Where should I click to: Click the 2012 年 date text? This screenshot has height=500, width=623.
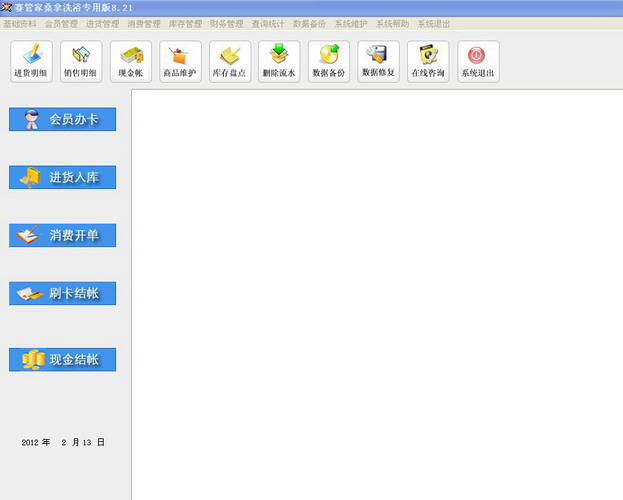point(36,442)
